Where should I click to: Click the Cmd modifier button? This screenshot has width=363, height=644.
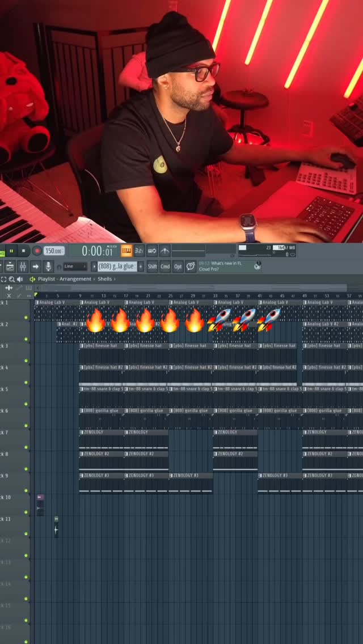[165, 266]
